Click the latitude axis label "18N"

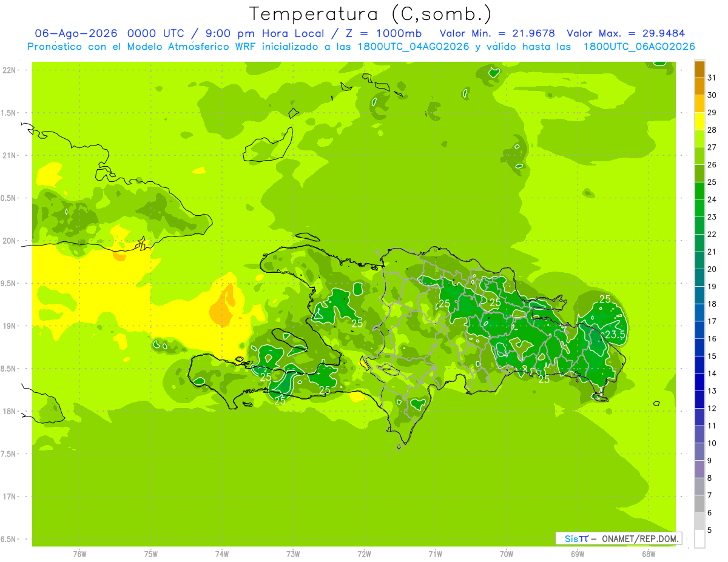click(10, 412)
